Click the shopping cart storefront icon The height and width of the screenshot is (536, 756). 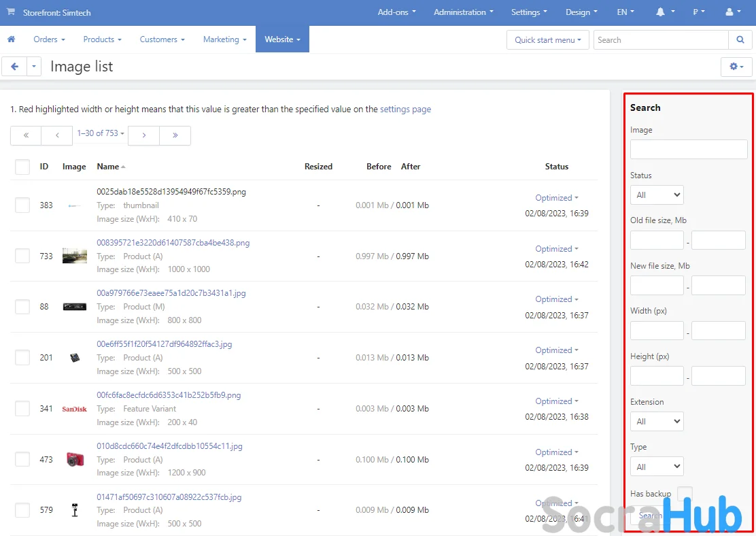pos(11,12)
